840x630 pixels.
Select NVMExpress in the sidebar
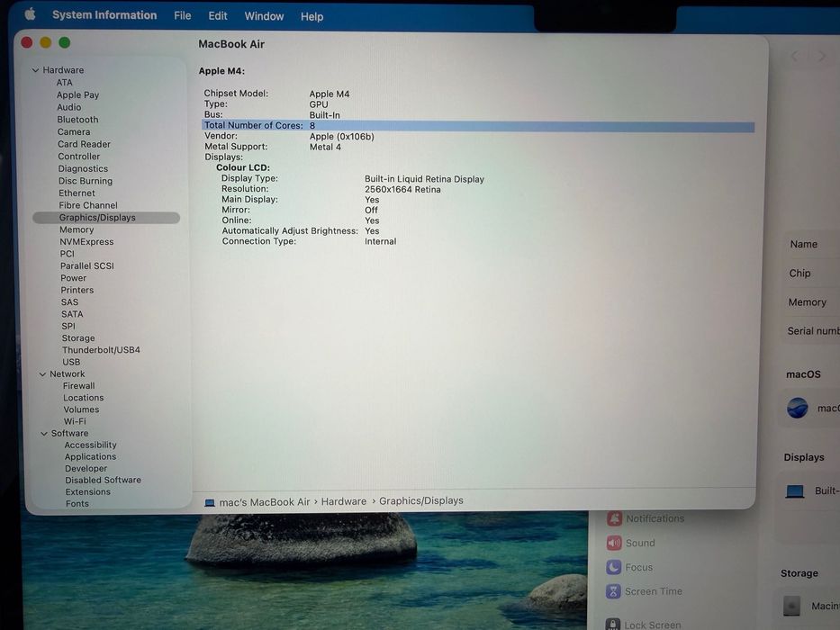[86, 241]
